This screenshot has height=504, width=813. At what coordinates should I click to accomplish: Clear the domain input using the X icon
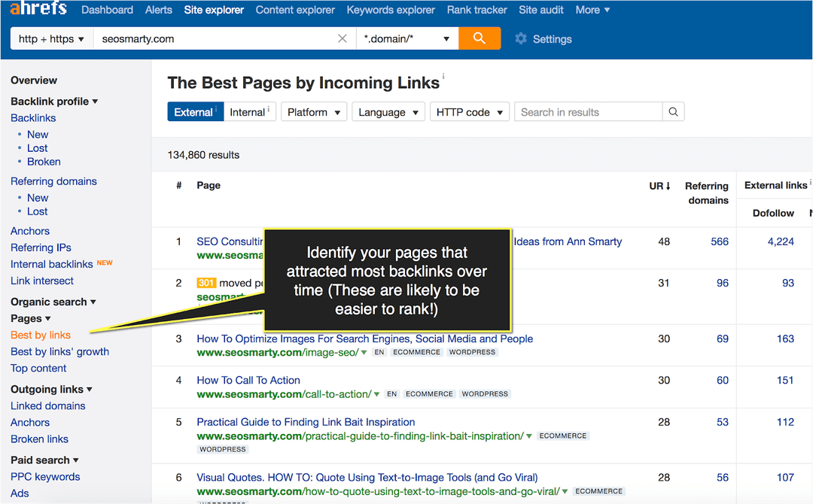343,38
